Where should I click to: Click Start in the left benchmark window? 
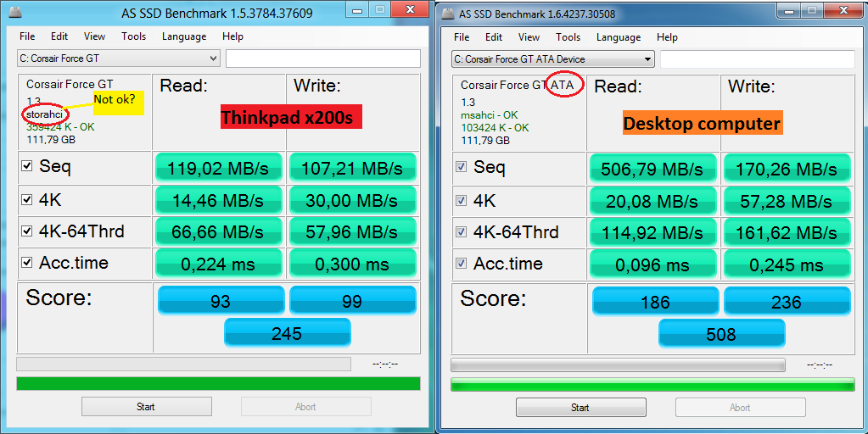(147, 406)
